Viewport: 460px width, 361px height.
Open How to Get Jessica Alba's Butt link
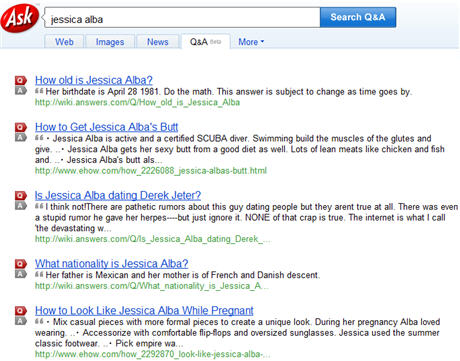point(107,127)
